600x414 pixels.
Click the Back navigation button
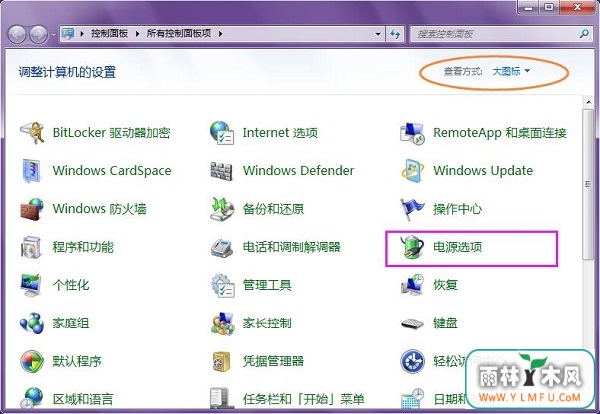pos(17,34)
